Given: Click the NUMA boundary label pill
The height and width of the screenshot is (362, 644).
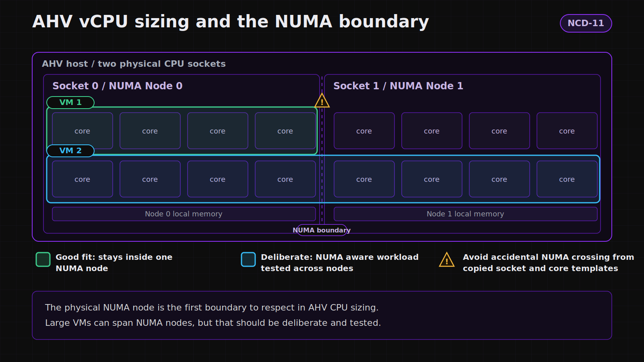Looking at the screenshot, I should click(322, 230).
